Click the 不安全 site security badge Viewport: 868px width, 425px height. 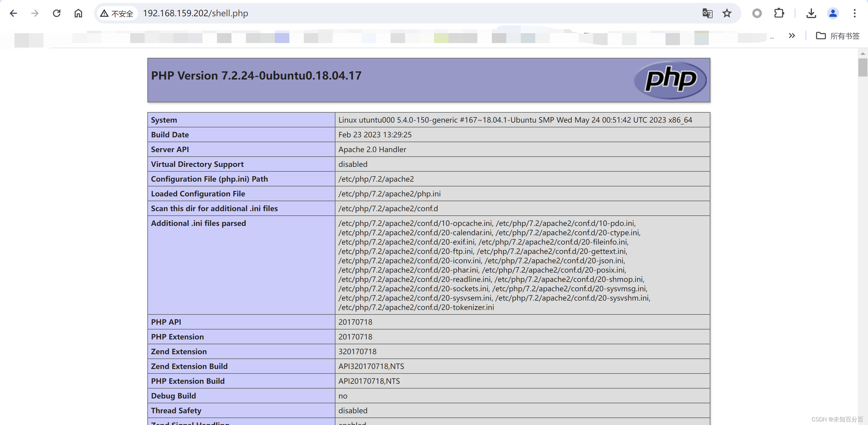coord(117,14)
